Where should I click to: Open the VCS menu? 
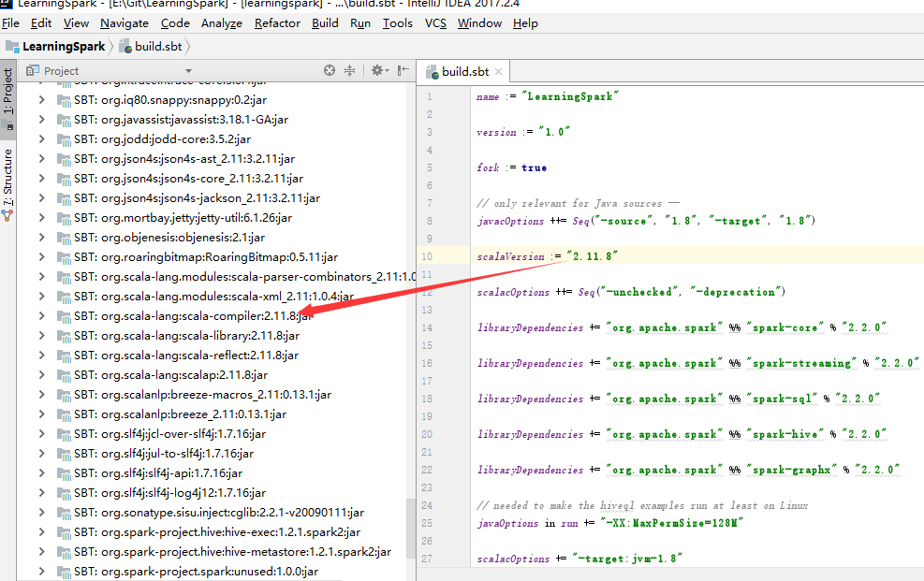click(435, 23)
